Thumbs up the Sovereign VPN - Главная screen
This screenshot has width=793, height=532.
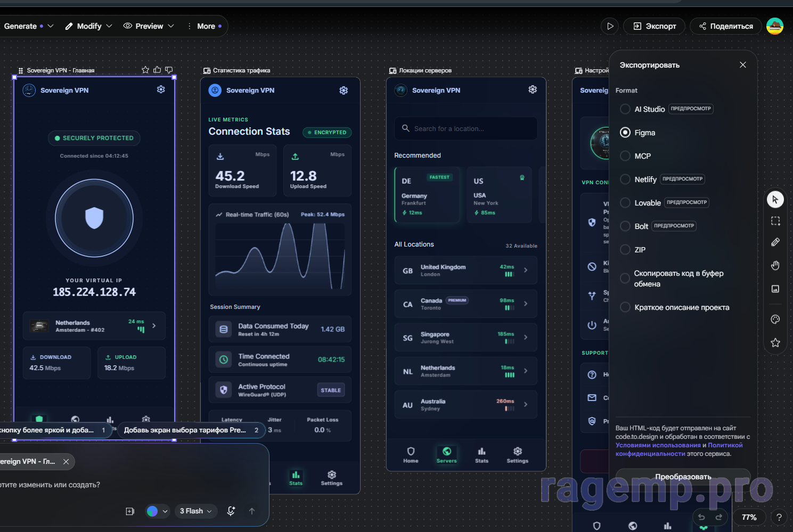point(157,70)
